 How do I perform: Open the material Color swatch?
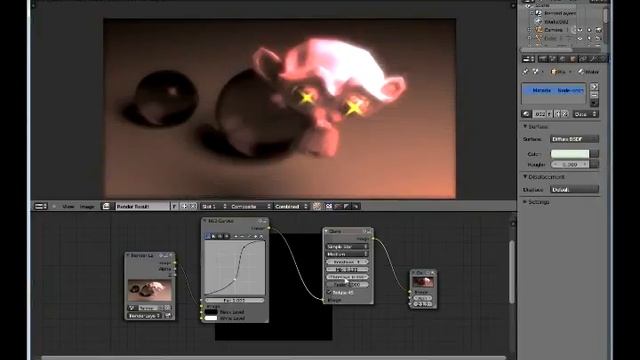[570, 153]
